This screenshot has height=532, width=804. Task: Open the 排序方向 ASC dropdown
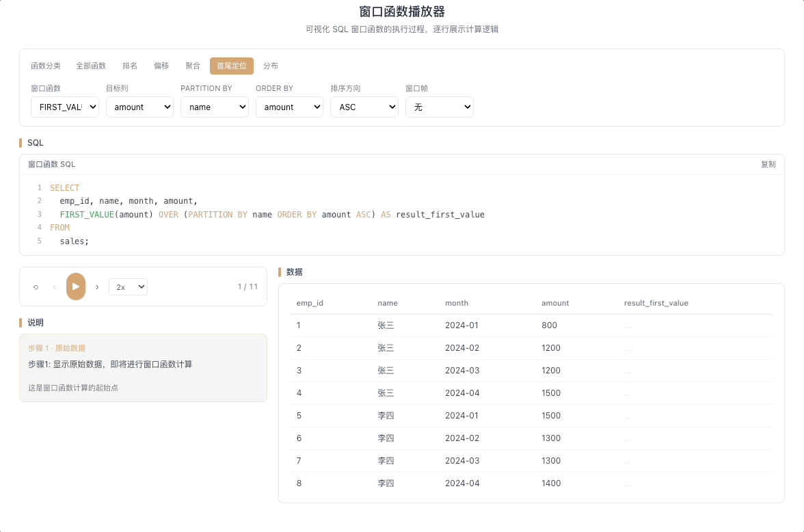364,107
